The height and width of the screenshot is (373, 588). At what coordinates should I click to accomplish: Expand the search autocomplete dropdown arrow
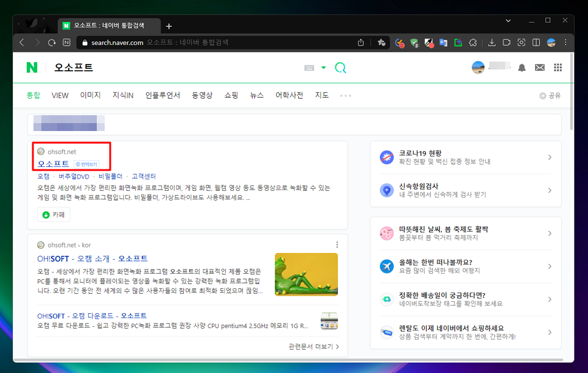324,68
